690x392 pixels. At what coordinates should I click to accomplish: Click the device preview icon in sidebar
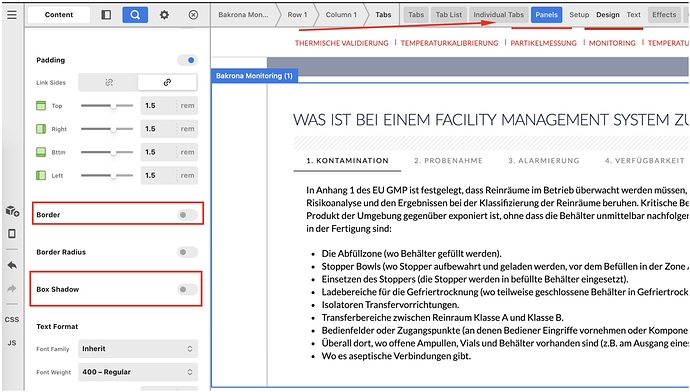[x=12, y=233]
